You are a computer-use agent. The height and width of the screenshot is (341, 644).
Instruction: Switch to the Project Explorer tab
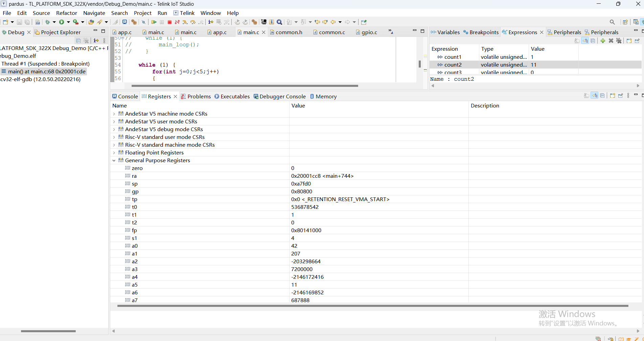point(57,32)
